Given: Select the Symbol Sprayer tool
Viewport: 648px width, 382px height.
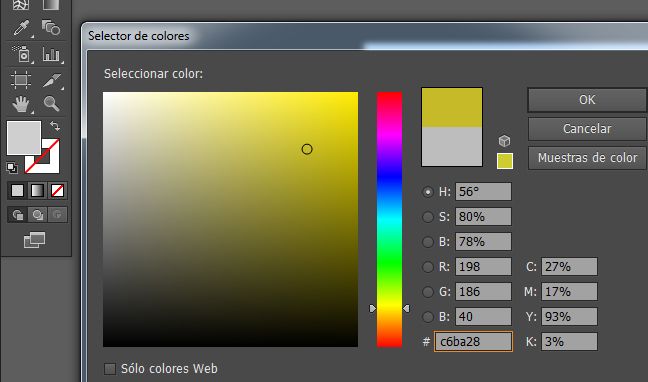Looking at the screenshot, I should tap(21, 54).
